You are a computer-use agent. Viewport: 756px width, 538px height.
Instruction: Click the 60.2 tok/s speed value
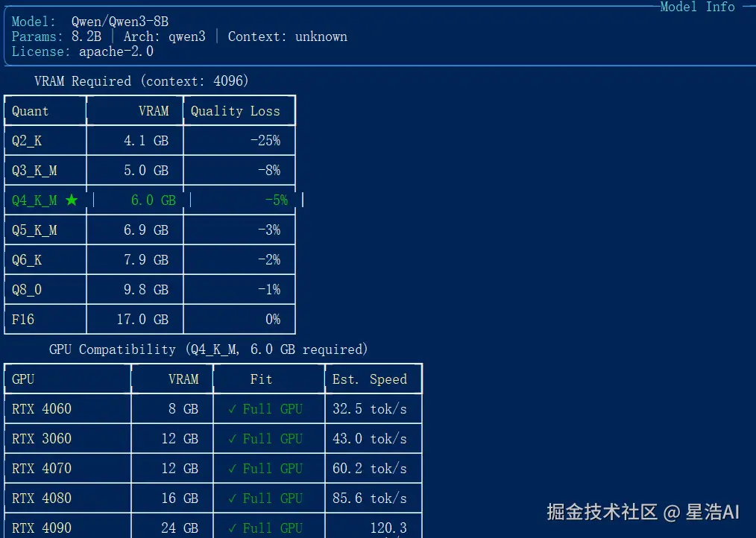click(x=369, y=469)
